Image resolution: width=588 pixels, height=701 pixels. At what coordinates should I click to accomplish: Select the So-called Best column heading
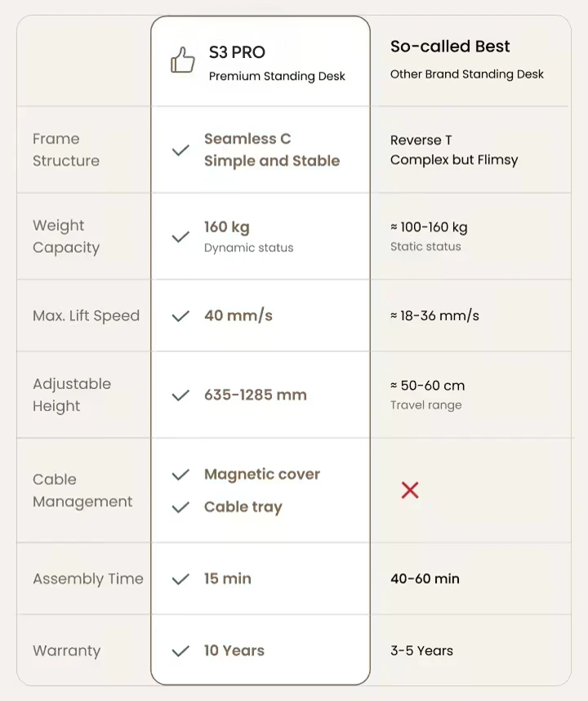tap(450, 47)
